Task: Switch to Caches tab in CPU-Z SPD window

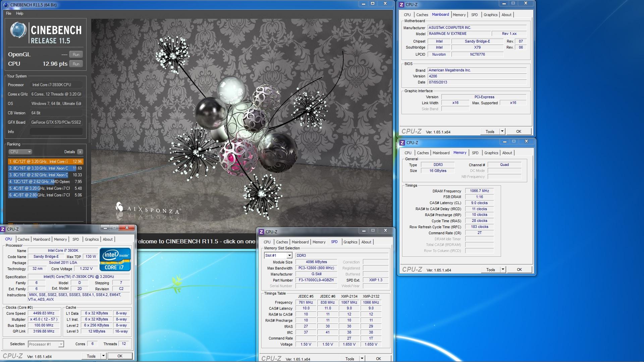Action: tap(282, 242)
